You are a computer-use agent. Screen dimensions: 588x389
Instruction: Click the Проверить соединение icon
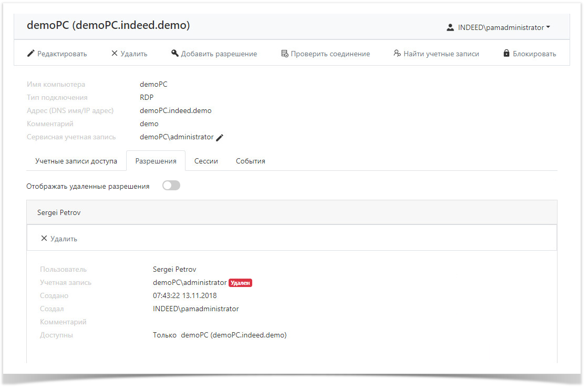284,54
